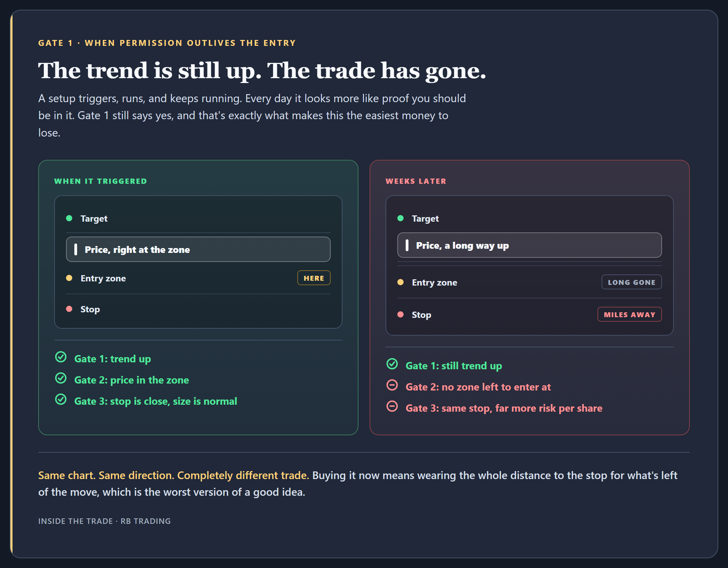The image size is (728, 568).
Task: Click the green Target dot in the Weeks Later panel
Action: click(x=400, y=218)
